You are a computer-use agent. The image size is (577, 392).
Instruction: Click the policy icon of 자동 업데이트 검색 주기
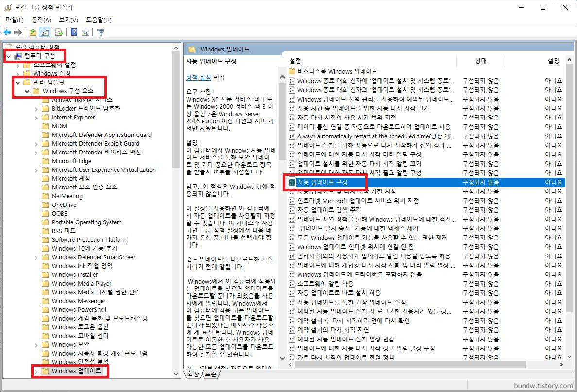click(x=292, y=210)
